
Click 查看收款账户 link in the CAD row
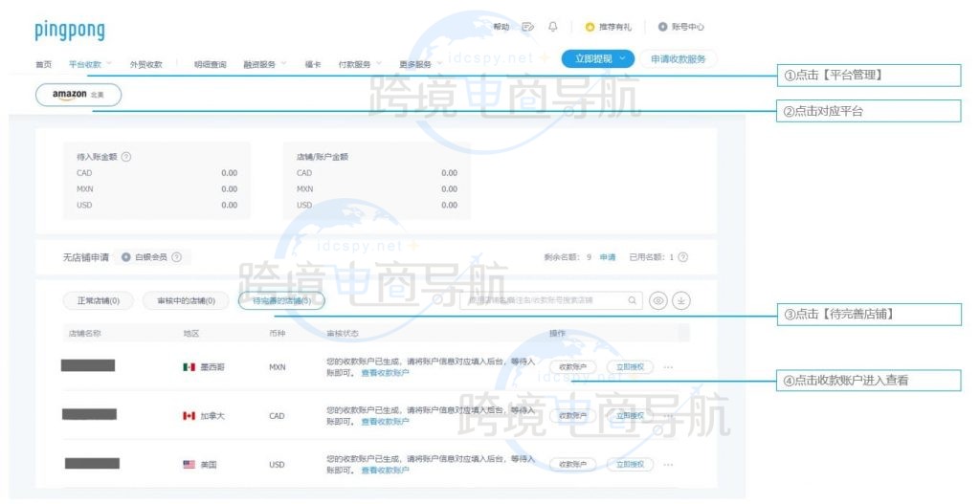(385, 422)
